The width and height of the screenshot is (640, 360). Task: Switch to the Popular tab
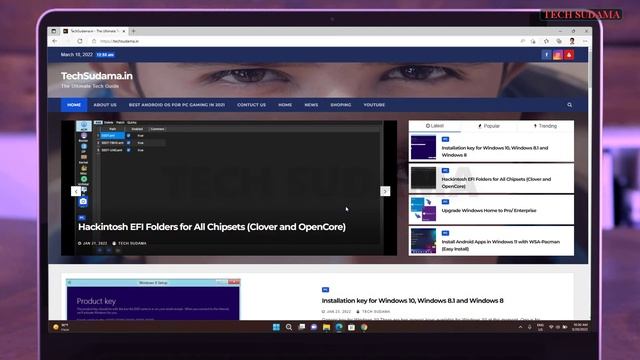[x=489, y=126]
